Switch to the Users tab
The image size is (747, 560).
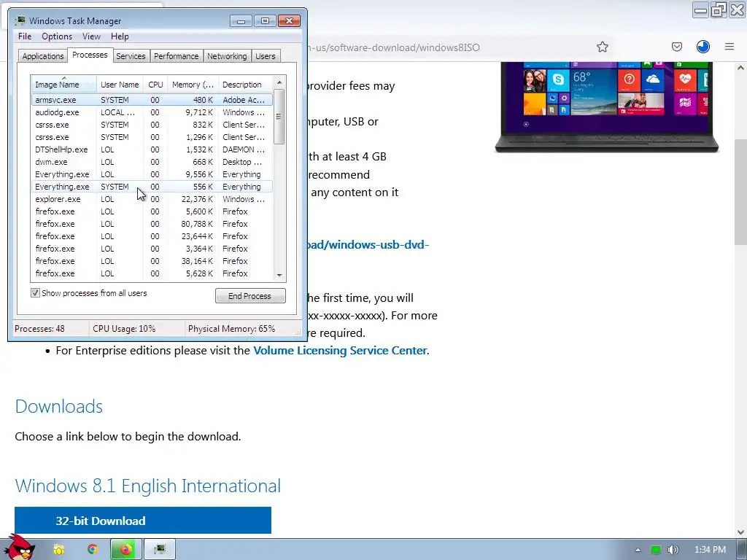pyautogui.click(x=266, y=56)
